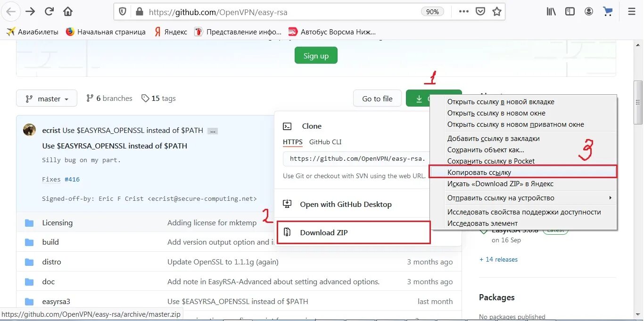Select Копировать ссылку menu entry
The height and width of the screenshot is (321, 644).
click(523, 173)
